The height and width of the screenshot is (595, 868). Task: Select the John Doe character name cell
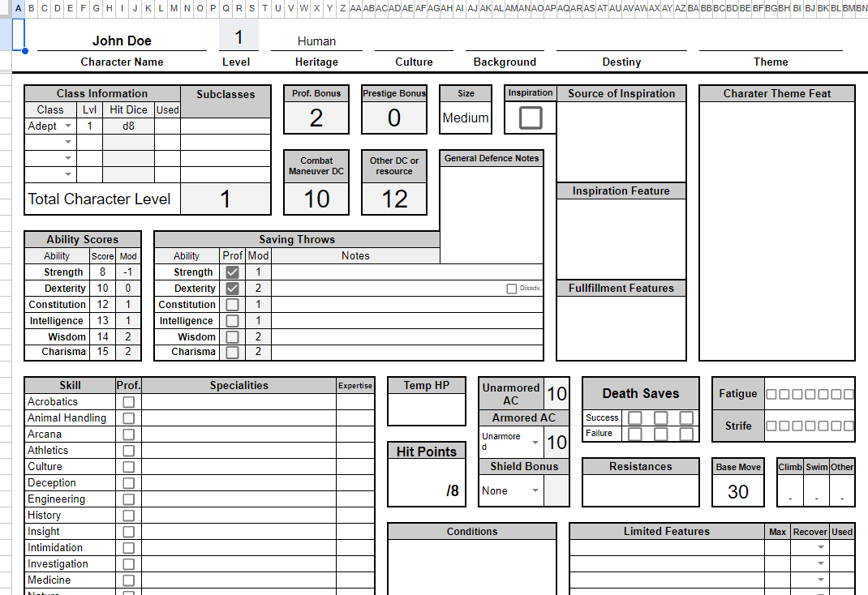point(122,41)
